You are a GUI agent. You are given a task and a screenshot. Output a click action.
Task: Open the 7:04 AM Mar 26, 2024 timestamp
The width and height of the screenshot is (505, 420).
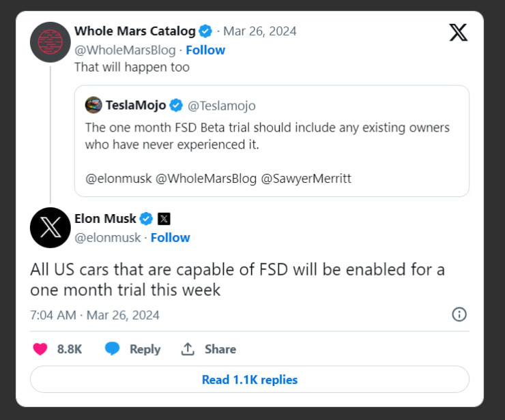[95, 315]
